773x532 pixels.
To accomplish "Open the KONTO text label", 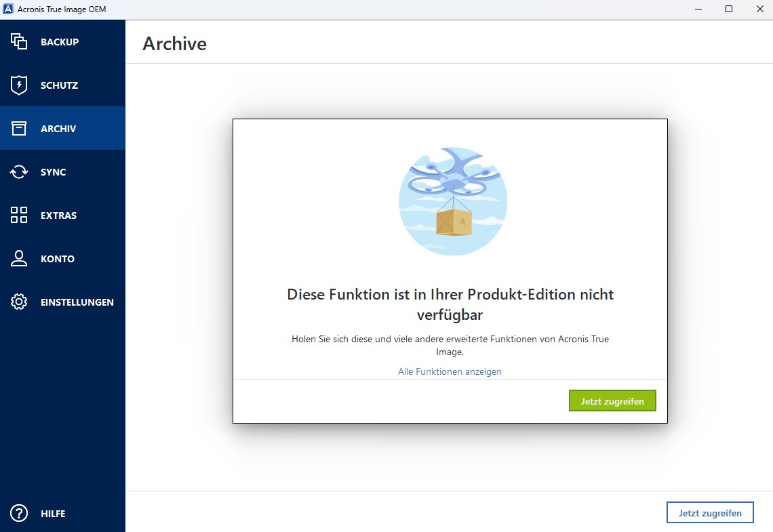I will [58, 259].
